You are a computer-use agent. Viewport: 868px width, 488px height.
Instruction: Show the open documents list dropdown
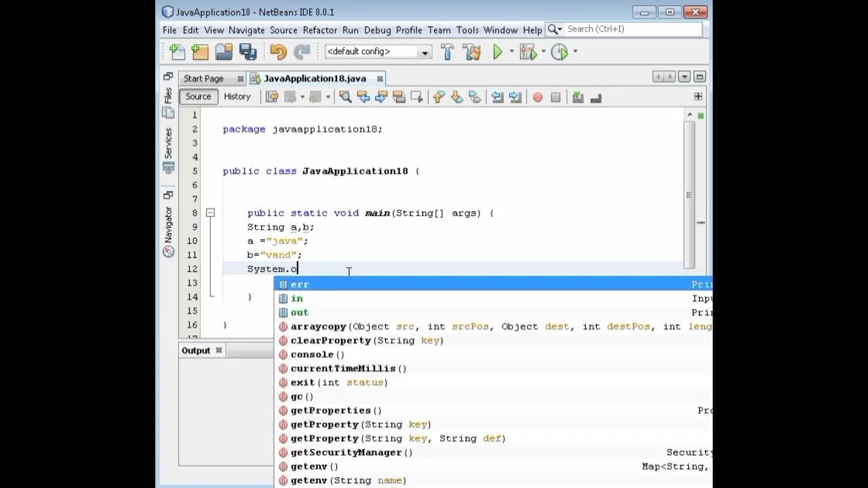tap(684, 77)
